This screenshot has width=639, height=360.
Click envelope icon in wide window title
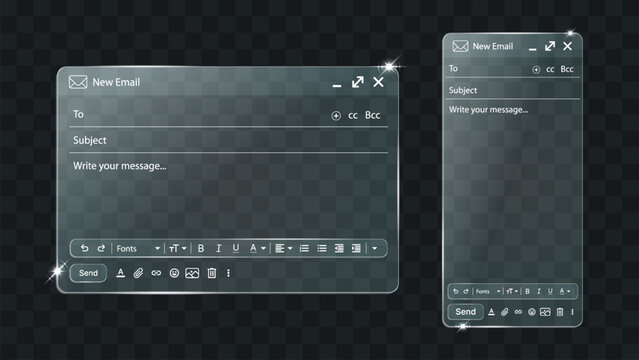(x=78, y=82)
